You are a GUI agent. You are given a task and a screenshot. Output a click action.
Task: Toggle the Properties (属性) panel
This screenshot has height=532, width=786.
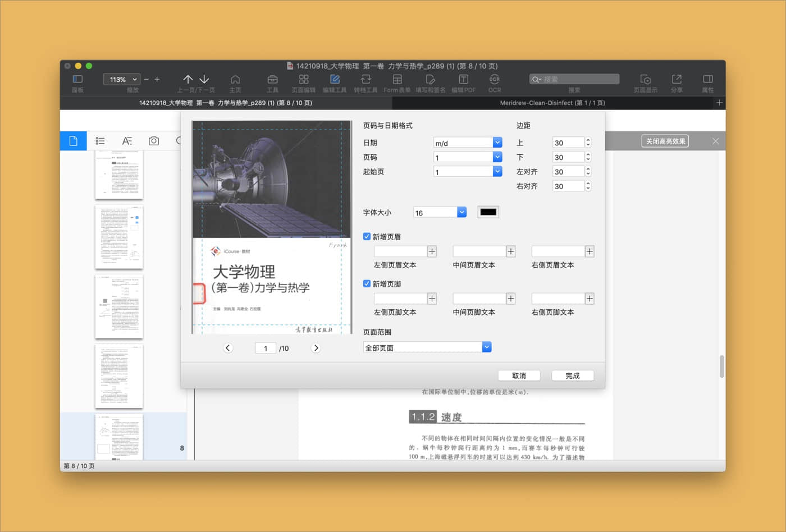pos(708,79)
